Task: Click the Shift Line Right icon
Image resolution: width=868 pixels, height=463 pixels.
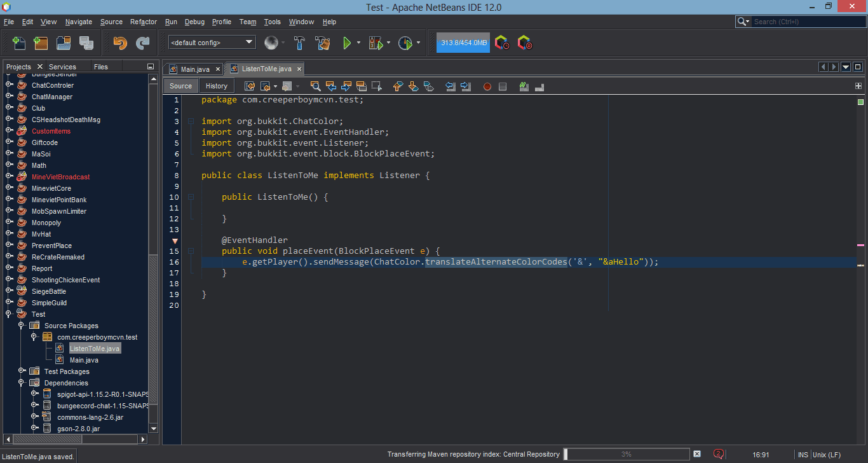Action: tap(466, 86)
